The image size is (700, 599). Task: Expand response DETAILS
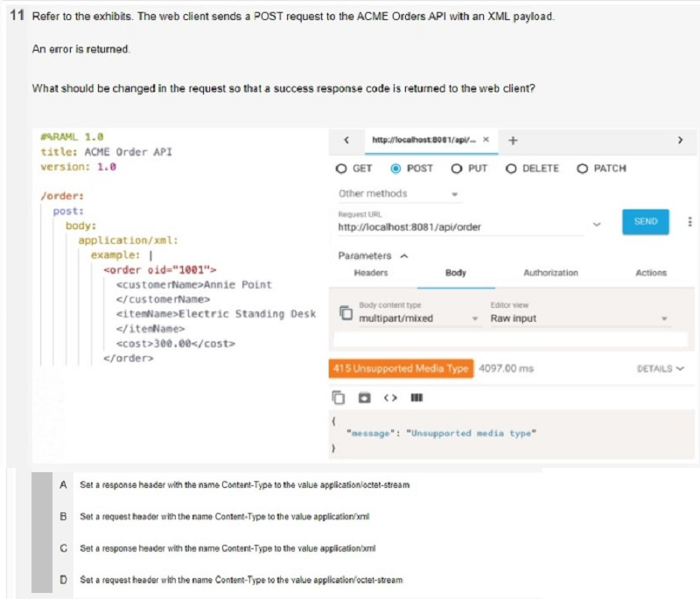[661, 369]
